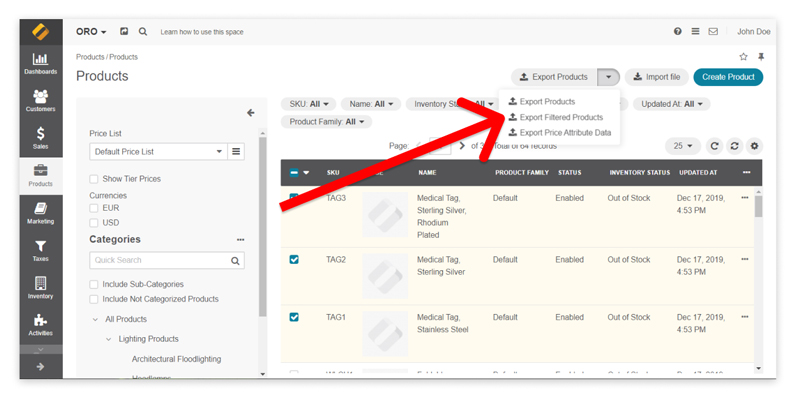
Task: Open the Marketing sidebar section
Action: (x=41, y=213)
